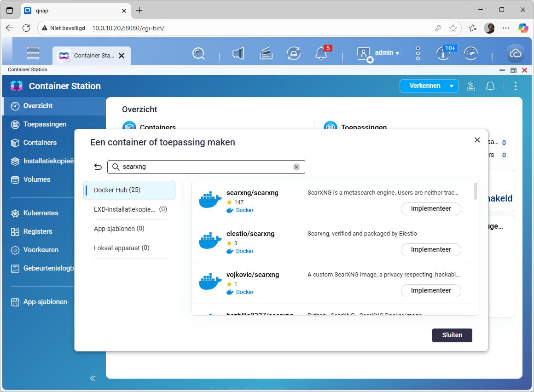Implementeer the vojkovic/searxng image

pyautogui.click(x=431, y=290)
